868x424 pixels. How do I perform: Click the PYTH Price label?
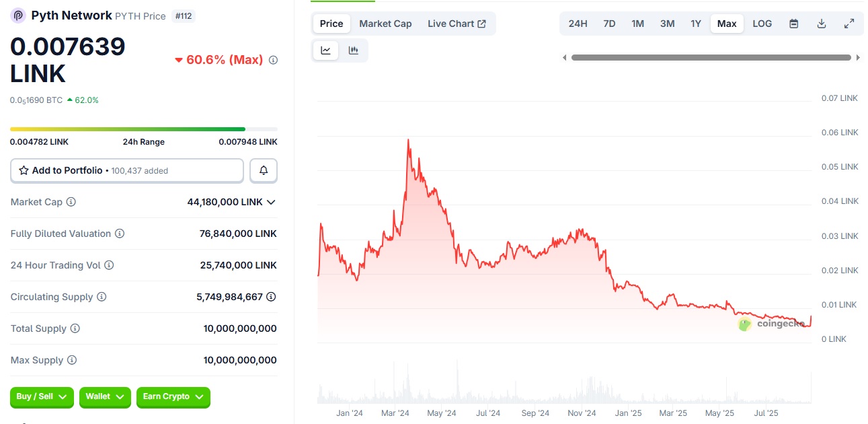pos(141,15)
